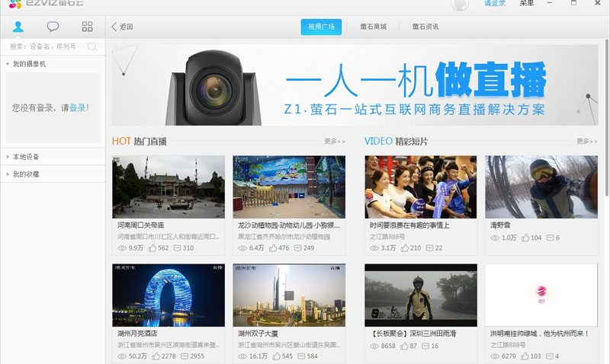
Task: Switch to the 视频广场 tab
Action: 321,27
